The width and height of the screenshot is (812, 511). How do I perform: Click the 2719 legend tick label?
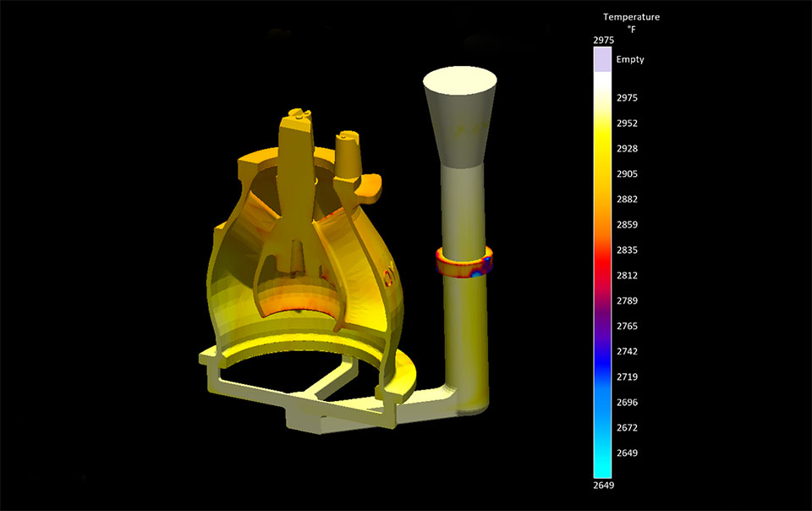(627, 377)
